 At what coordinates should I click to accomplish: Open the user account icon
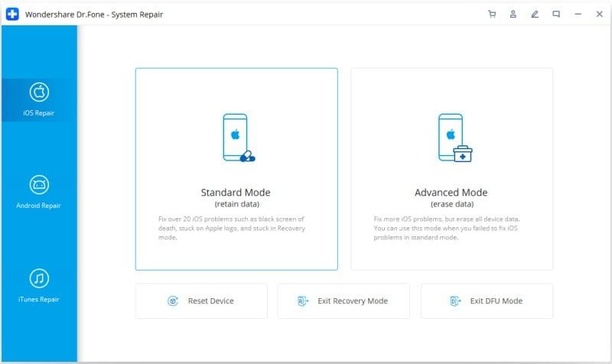tap(513, 14)
